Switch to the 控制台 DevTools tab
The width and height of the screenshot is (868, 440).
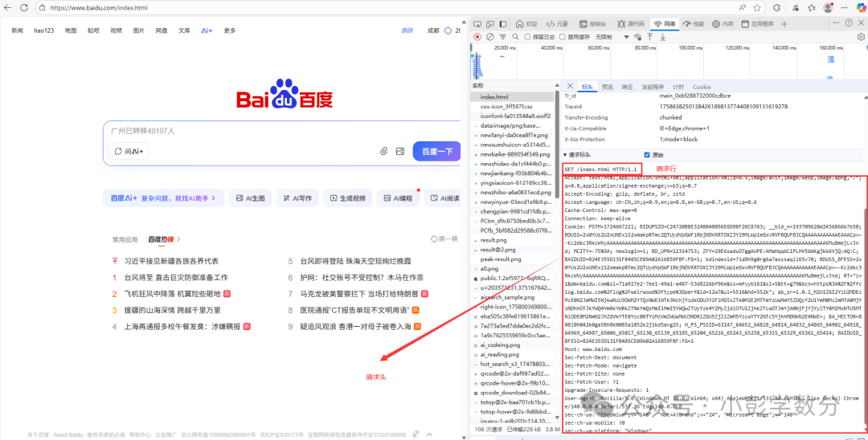[592, 24]
